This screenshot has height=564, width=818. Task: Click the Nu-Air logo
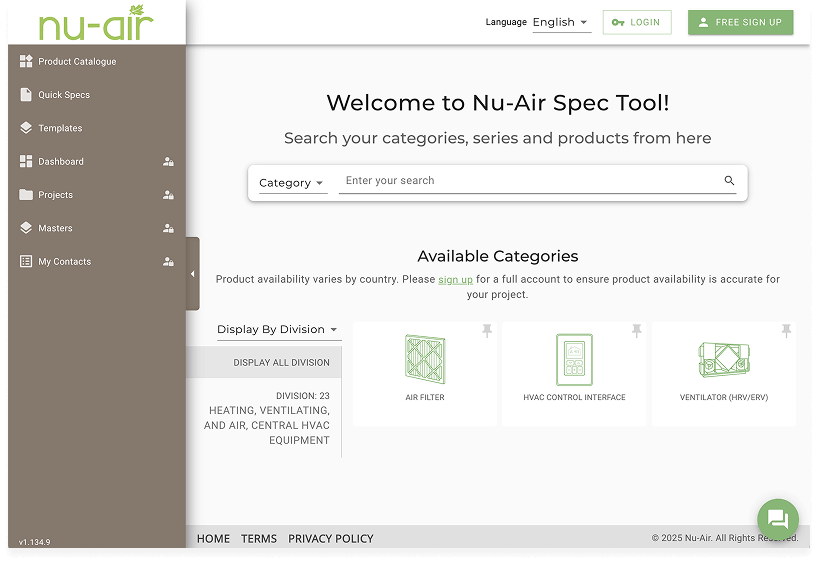pyautogui.click(x=96, y=23)
